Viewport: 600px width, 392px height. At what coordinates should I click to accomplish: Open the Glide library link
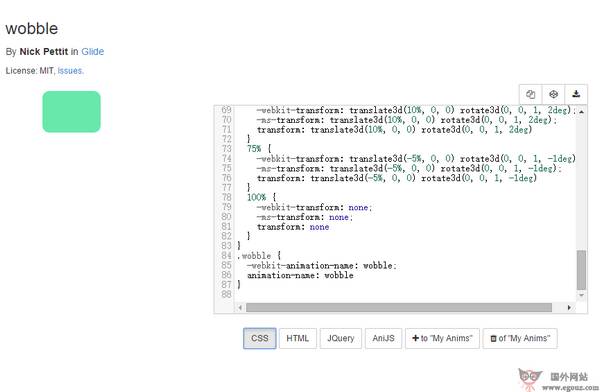tap(93, 52)
